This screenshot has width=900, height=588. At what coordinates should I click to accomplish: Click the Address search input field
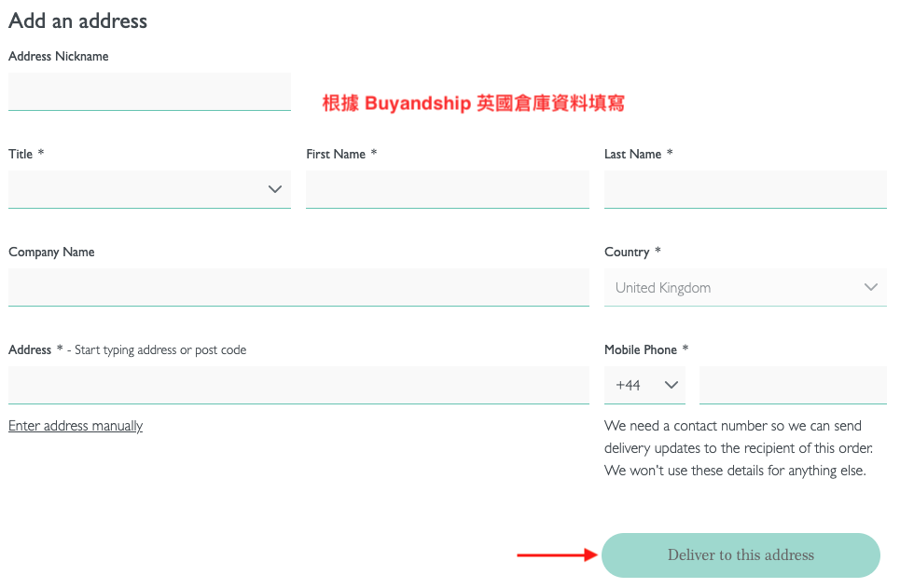tap(298, 385)
